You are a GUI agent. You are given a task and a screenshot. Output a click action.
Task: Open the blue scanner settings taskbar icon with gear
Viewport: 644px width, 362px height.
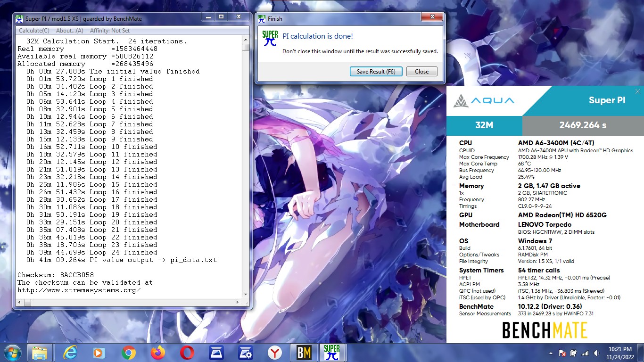pos(246,353)
